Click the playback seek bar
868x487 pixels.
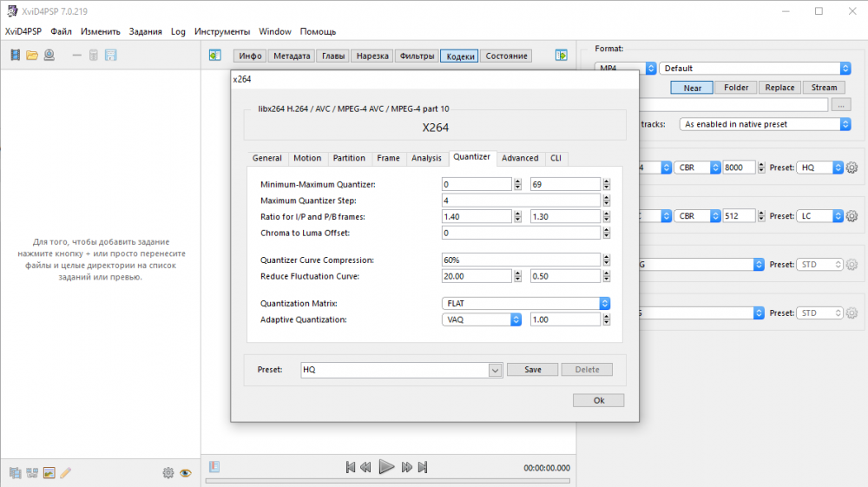[x=389, y=480]
